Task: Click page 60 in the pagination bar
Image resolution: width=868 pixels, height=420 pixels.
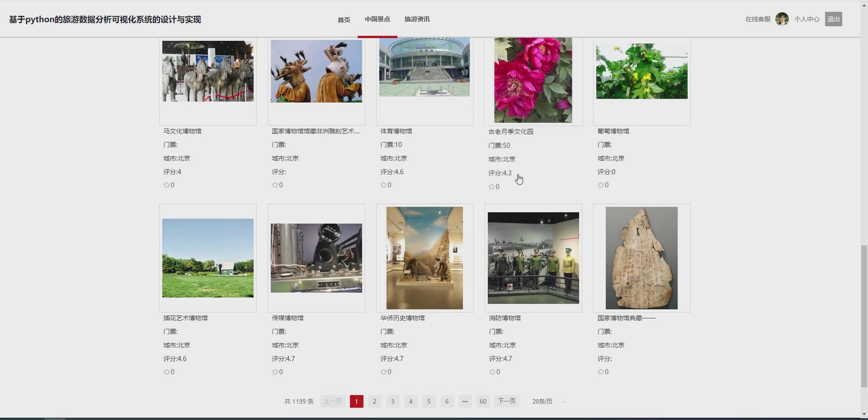Action: [483, 401]
